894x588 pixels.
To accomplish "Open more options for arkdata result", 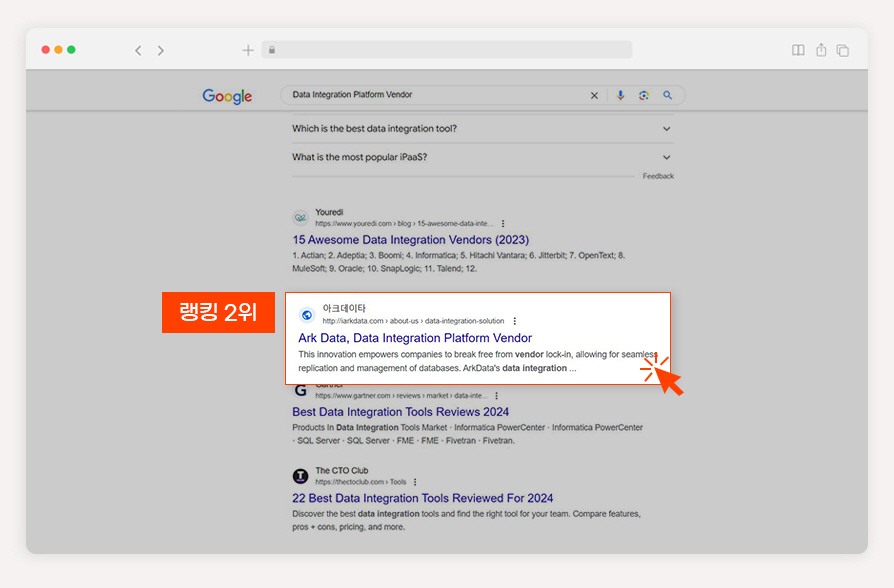I will [x=514, y=321].
